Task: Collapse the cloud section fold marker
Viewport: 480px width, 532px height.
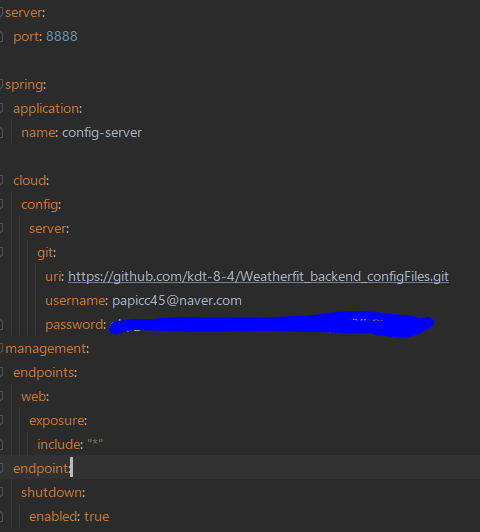Action: (1, 180)
